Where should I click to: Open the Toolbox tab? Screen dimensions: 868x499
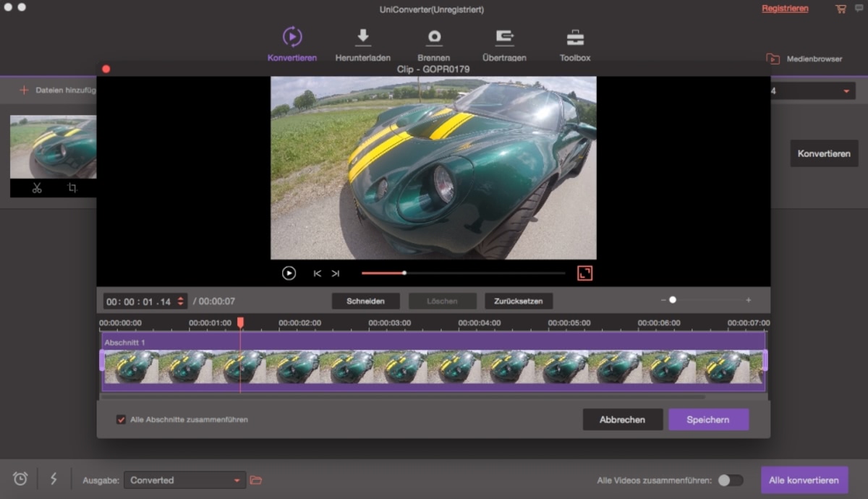575,45
